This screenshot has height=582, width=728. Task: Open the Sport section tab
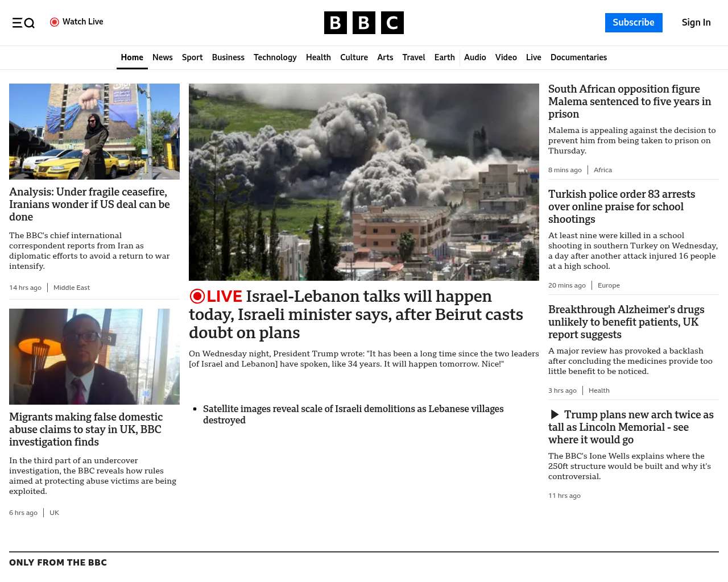tap(192, 57)
